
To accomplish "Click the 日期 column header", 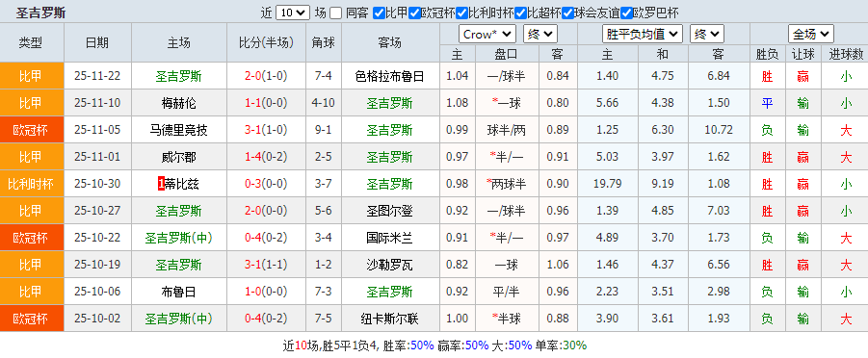I will click(97, 42).
